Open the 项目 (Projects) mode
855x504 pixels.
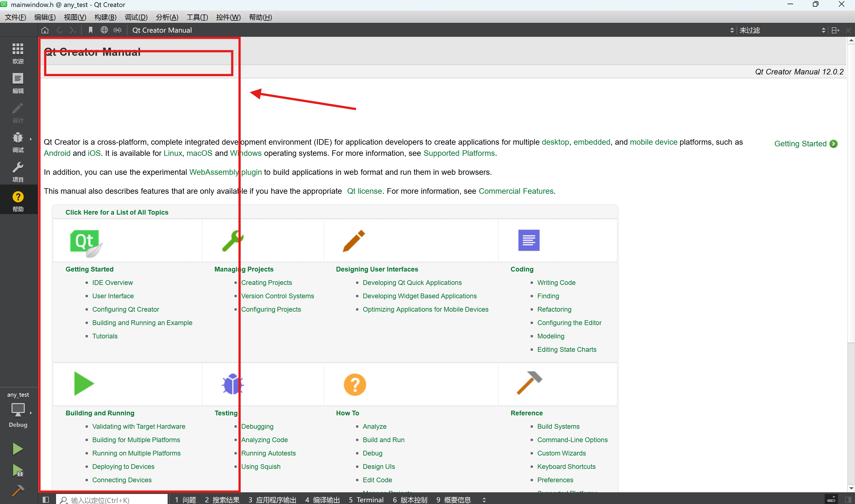pyautogui.click(x=18, y=171)
